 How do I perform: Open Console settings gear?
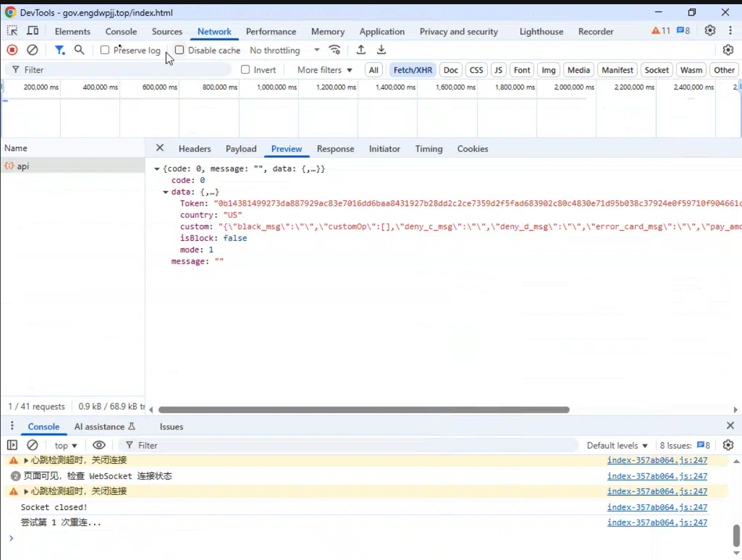pos(728,445)
